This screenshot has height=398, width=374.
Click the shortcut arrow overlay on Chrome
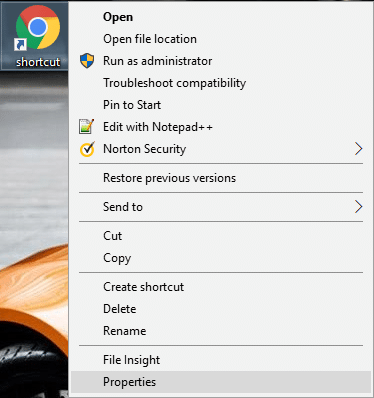pos(20,44)
